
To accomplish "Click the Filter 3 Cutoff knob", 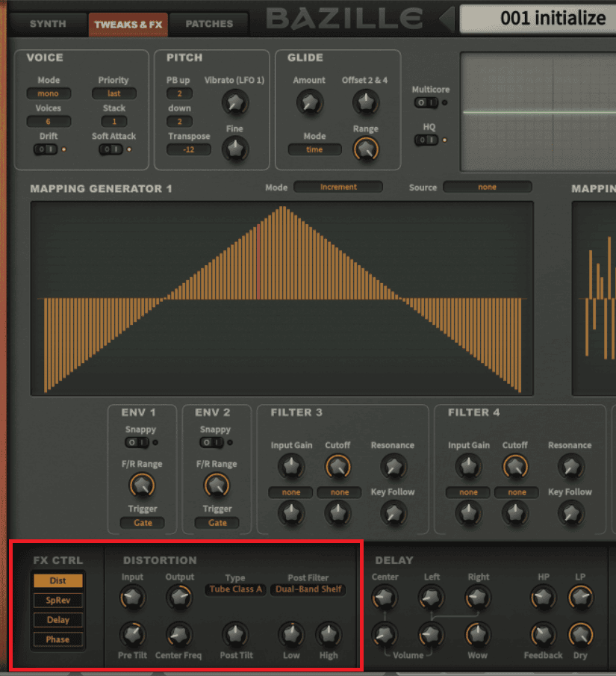I will [x=337, y=467].
